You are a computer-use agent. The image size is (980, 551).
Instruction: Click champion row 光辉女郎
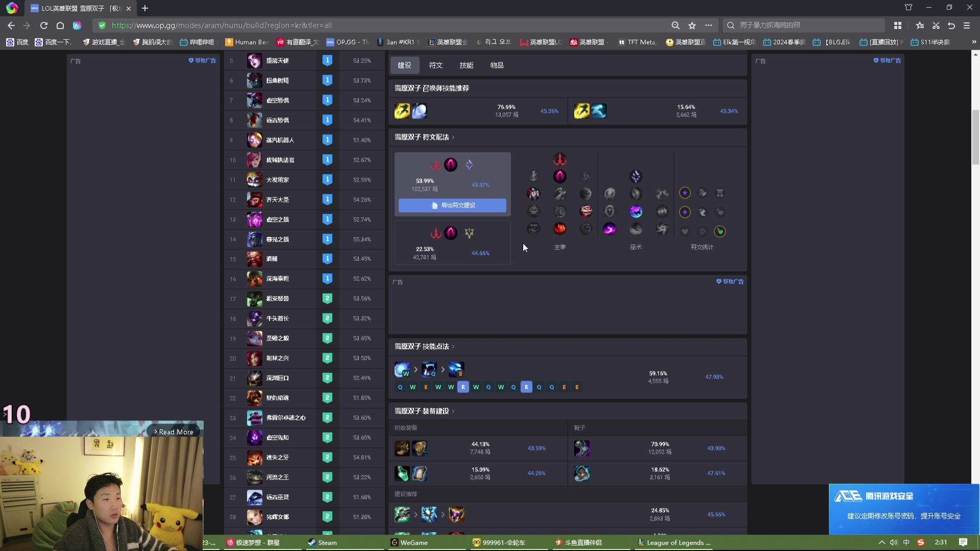click(304, 517)
